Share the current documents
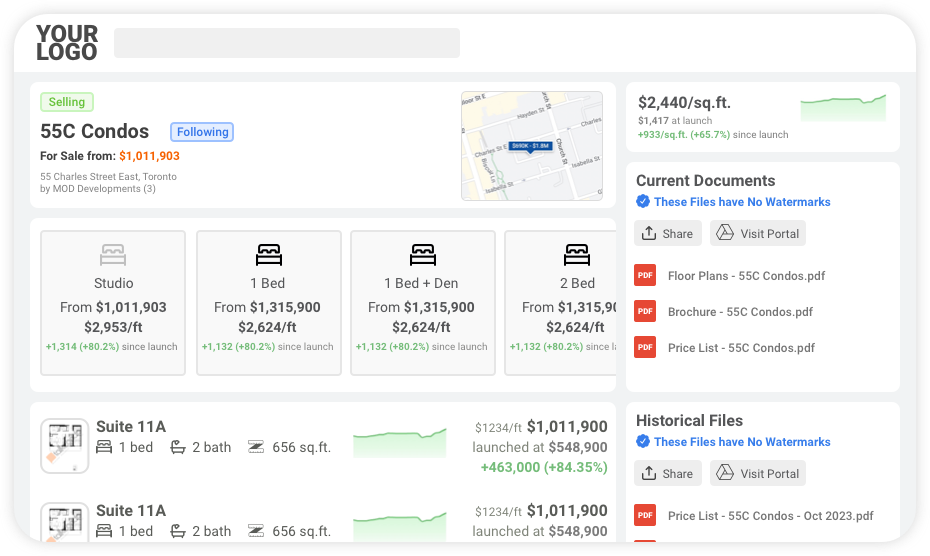This screenshot has width=930, height=556. (667, 233)
